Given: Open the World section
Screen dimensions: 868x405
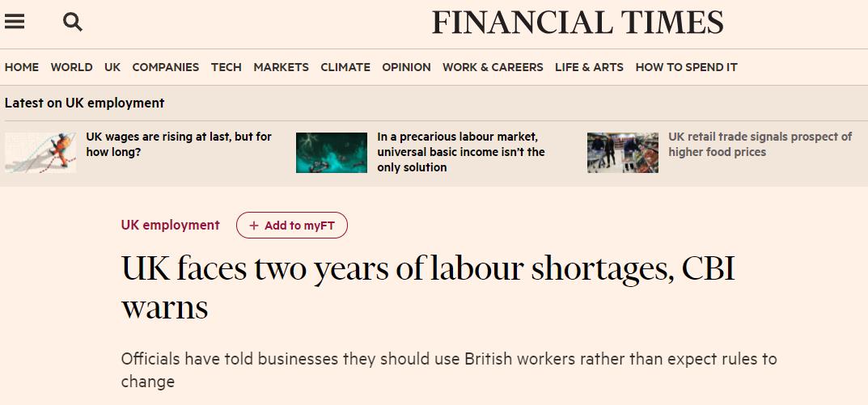Looking at the screenshot, I should click(x=71, y=67).
